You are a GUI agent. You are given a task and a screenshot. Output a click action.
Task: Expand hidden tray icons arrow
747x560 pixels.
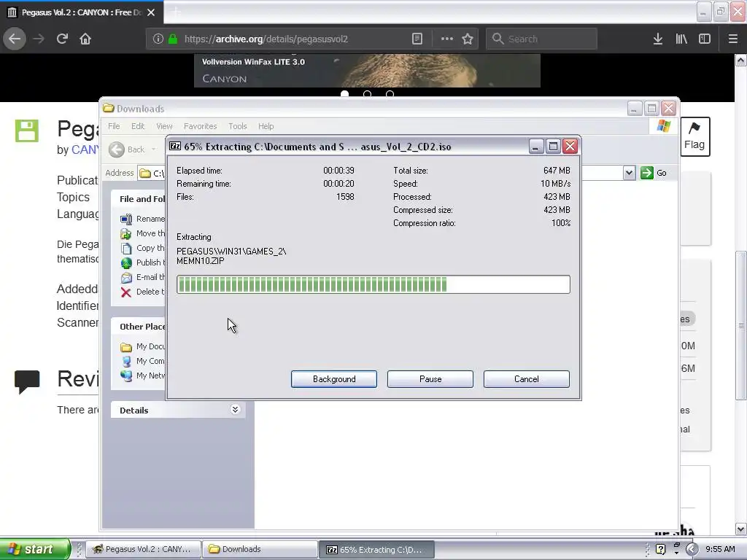coord(692,549)
